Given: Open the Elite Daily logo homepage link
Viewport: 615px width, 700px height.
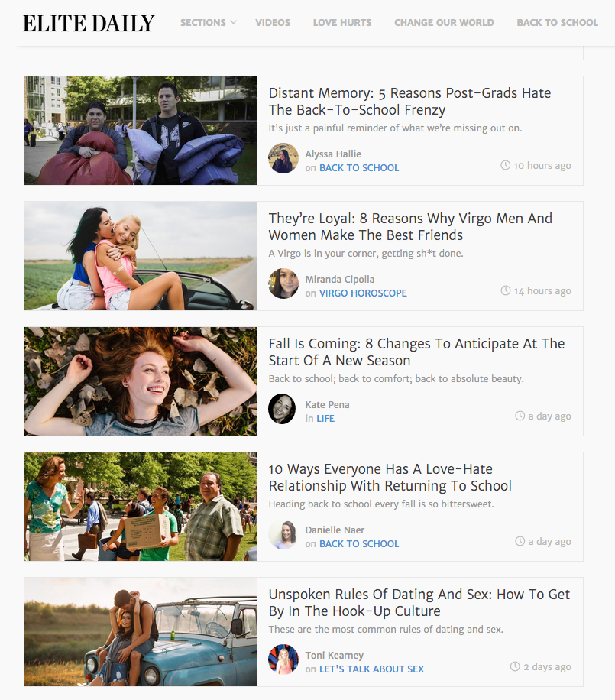Looking at the screenshot, I should [89, 23].
